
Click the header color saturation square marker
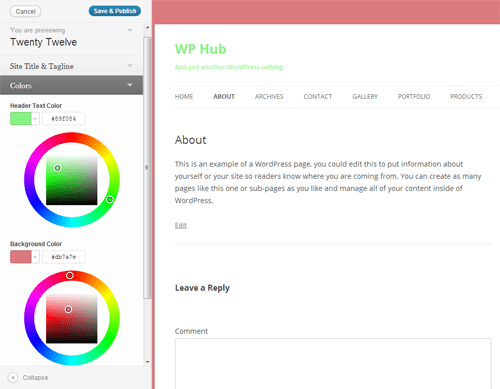tap(58, 168)
